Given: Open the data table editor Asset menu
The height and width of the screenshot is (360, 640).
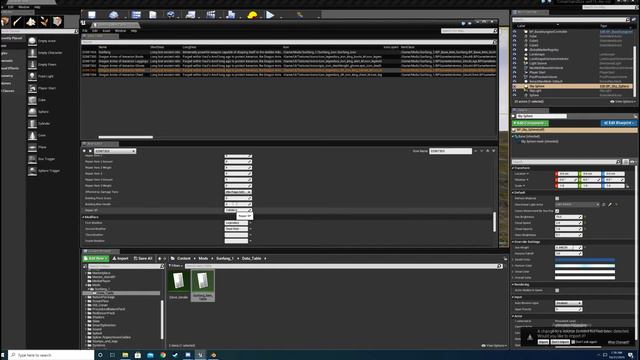Looking at the screenshot, I should point(106,31).
